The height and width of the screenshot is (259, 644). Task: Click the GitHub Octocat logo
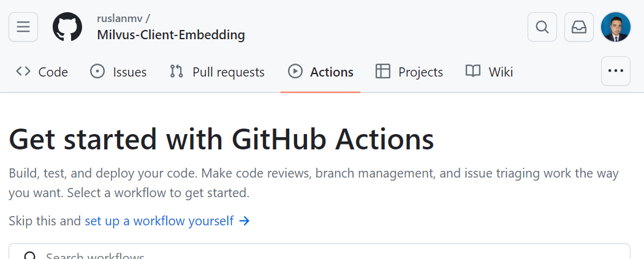pos(67,27)
